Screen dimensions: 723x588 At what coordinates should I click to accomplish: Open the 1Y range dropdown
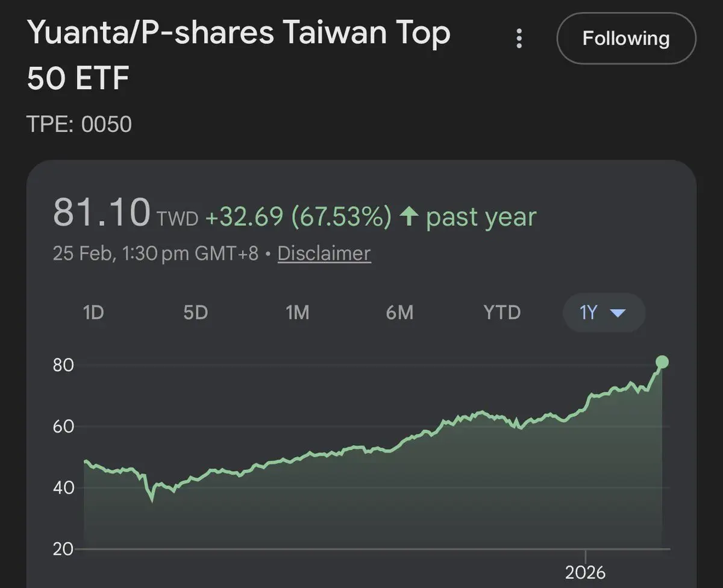pyautogui.click(x=604, y=313)
